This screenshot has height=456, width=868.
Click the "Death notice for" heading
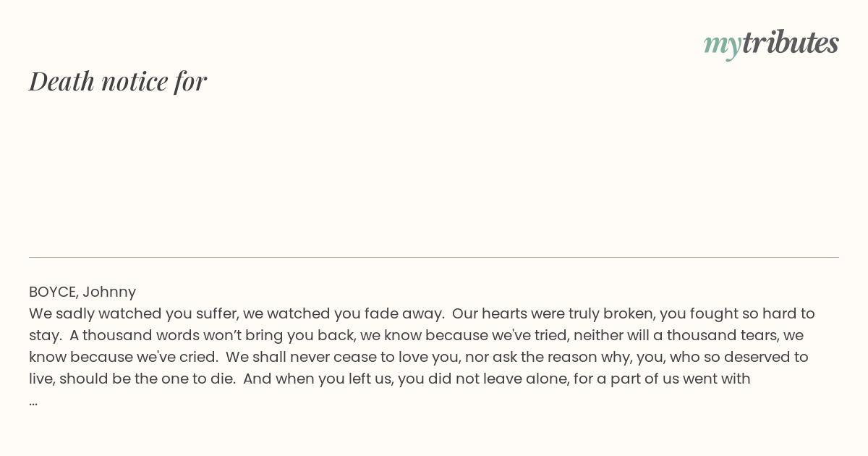(118, 81)
